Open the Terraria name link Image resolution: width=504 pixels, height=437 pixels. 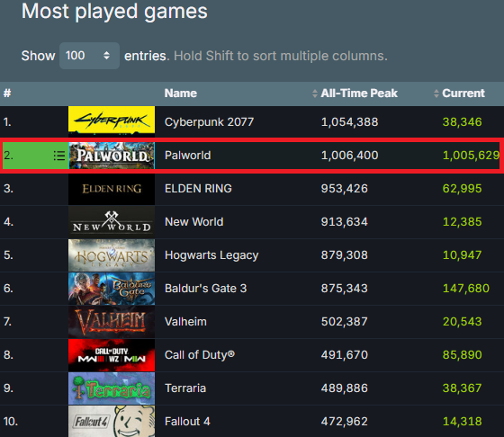(x=185, y=388)
